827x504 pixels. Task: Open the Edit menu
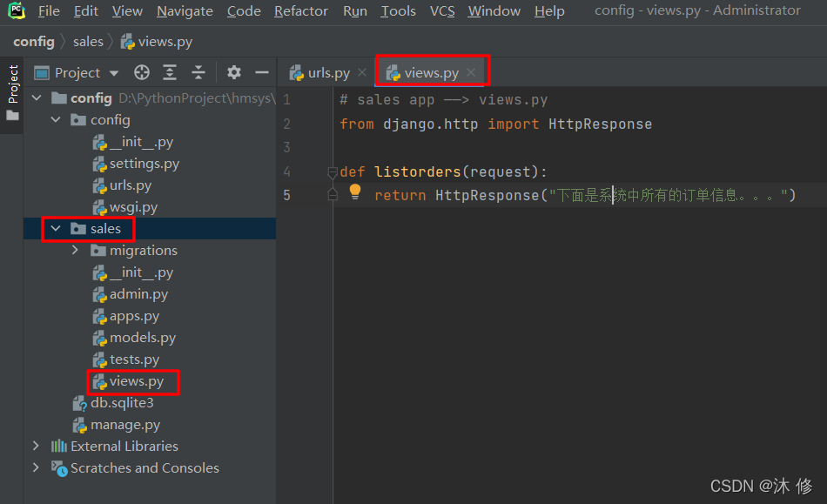(x=85, y=11)
